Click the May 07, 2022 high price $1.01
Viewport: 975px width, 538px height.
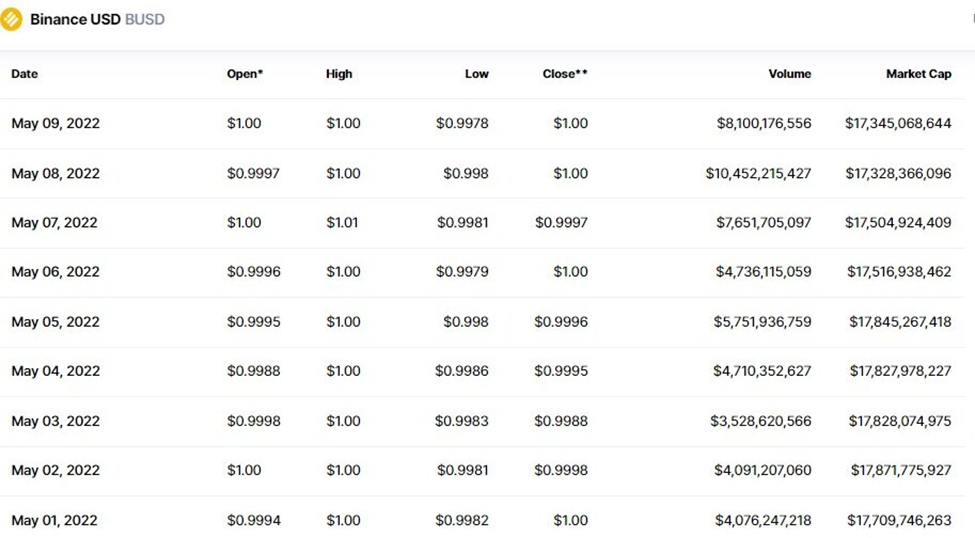coord(342,223)
